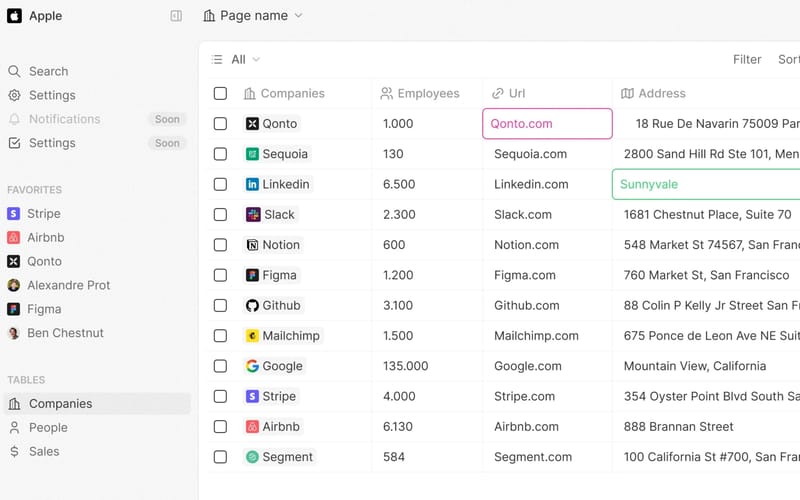Click the Linkedin logo in the table
The height and width of the screenshot is (500, 800).
(253, 184)
